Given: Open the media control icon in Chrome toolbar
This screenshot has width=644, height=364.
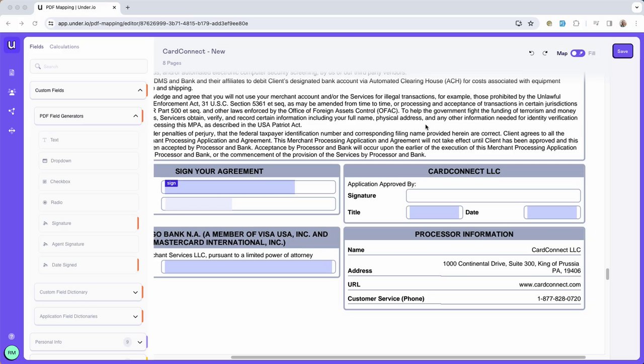Looking at the screenshot, I should pyautogui.click(x=596, y=23).
